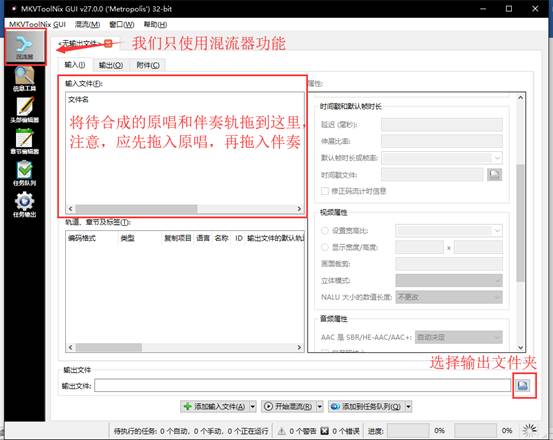Close the 'no output file' tab
Image resolution: width=553 pixels, height=440 pixels.
click(108, 43)
